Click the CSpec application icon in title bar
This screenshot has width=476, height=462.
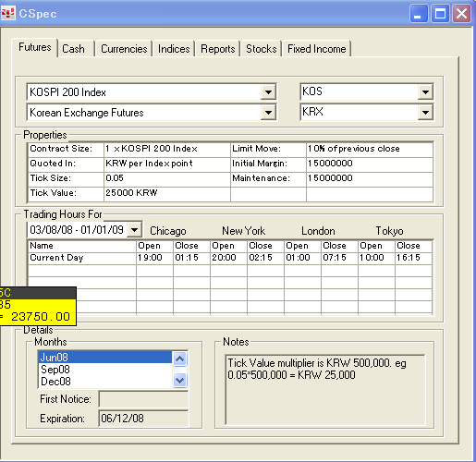[7, 14]
